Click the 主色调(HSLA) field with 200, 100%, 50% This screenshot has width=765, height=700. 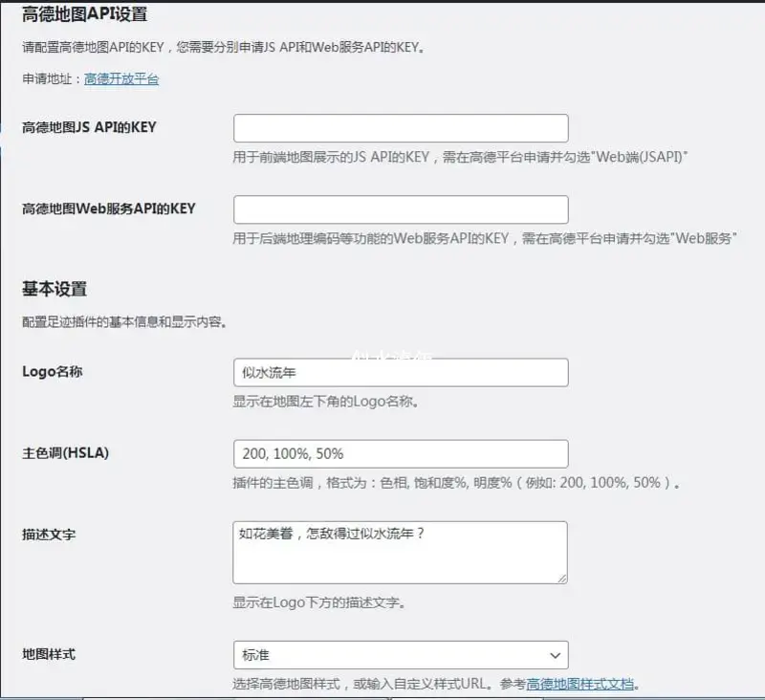pos(401,453)
